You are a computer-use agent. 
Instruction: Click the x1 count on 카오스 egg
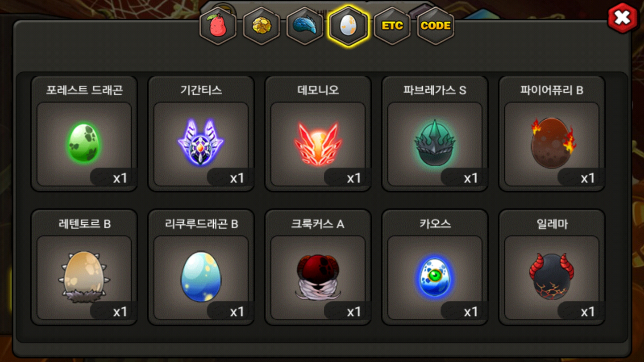471,312
